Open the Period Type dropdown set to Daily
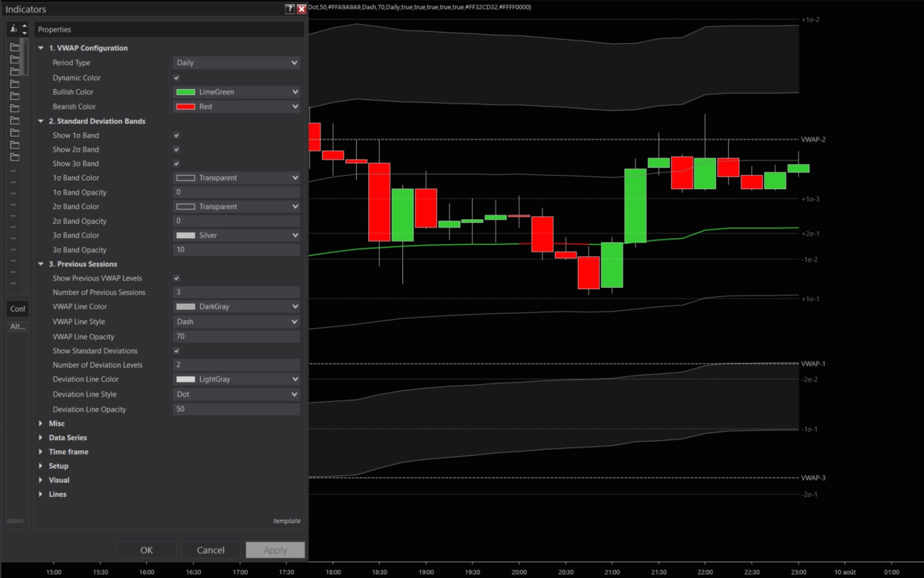The width and height of the screenshot is (924, 578). point(236,62)
